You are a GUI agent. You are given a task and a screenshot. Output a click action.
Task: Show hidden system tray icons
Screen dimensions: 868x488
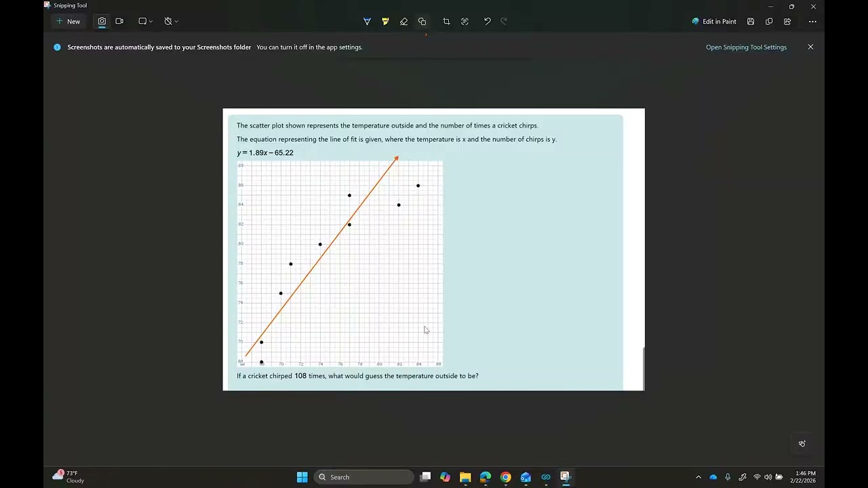click(x=698, y=477)
